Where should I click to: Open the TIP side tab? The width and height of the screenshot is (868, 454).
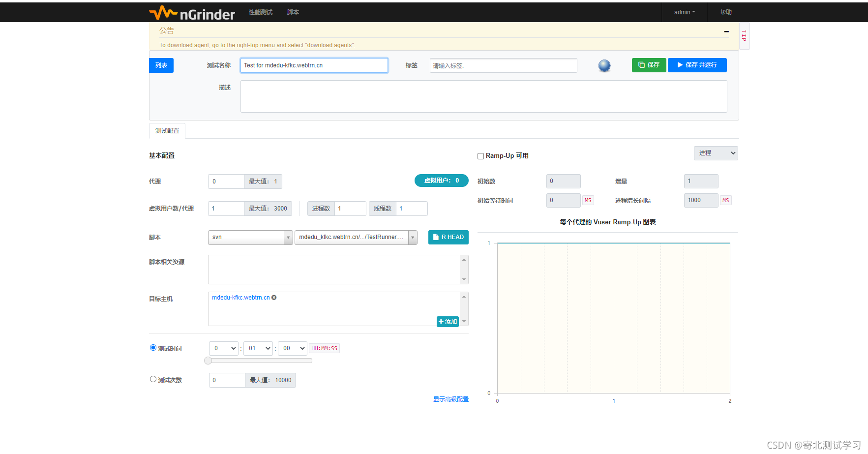pos(744,36)
